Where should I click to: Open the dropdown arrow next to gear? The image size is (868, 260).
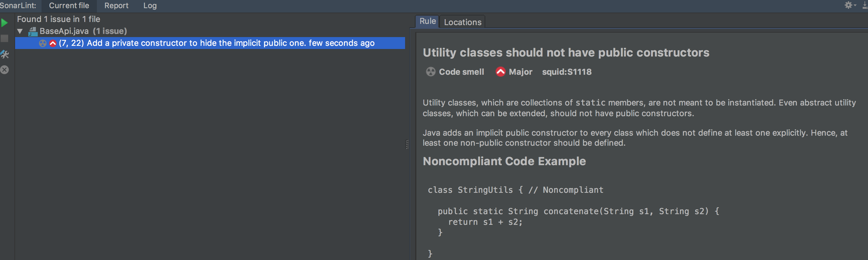pos(855,5)
